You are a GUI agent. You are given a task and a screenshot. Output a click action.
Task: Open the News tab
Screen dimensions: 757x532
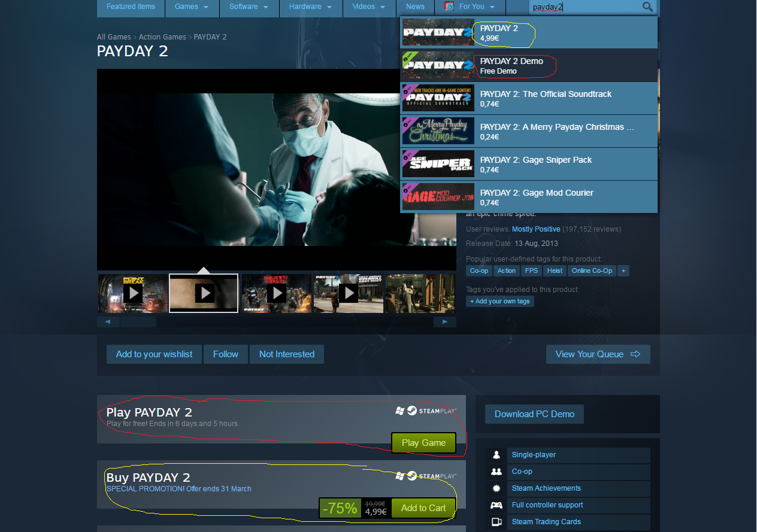click(415, 7)
